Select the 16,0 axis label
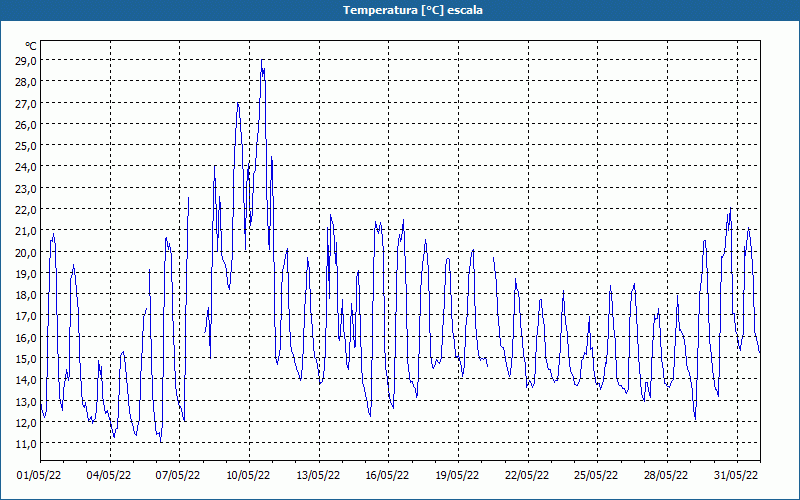The width and height of the screenshot is (800, 500). (x=26, y=338)
